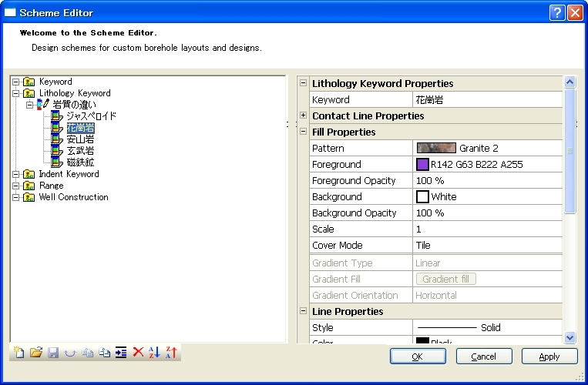Select the 玄武岩 tree item
This screenshot has height=385, width=588.
pos(80,151)
